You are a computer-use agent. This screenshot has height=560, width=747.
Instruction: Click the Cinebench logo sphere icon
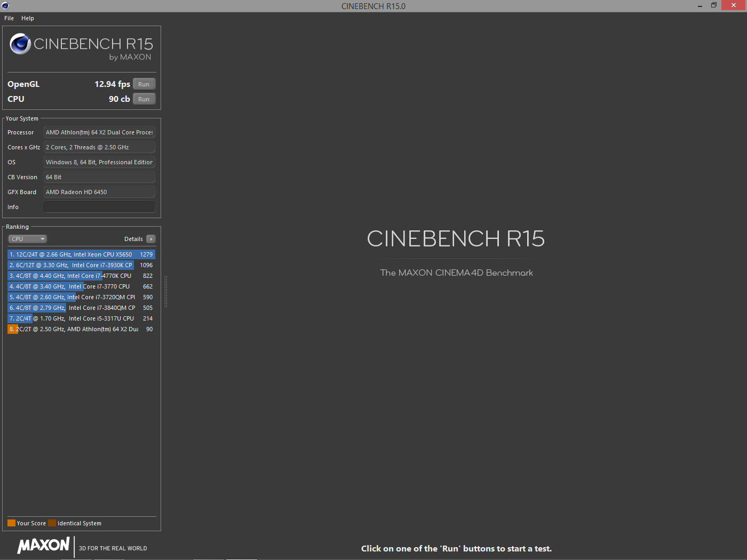click(20, 44)
